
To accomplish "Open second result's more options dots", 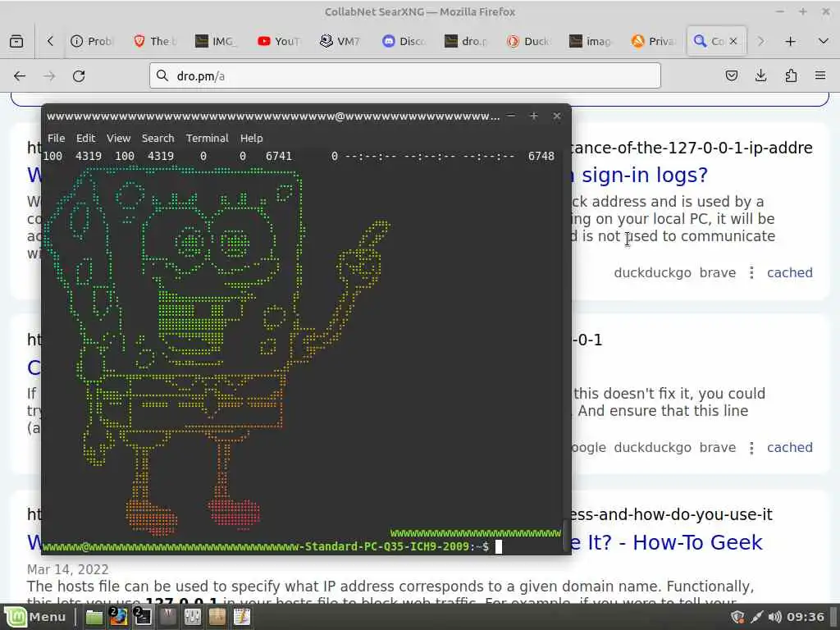I will coord(751,447).
